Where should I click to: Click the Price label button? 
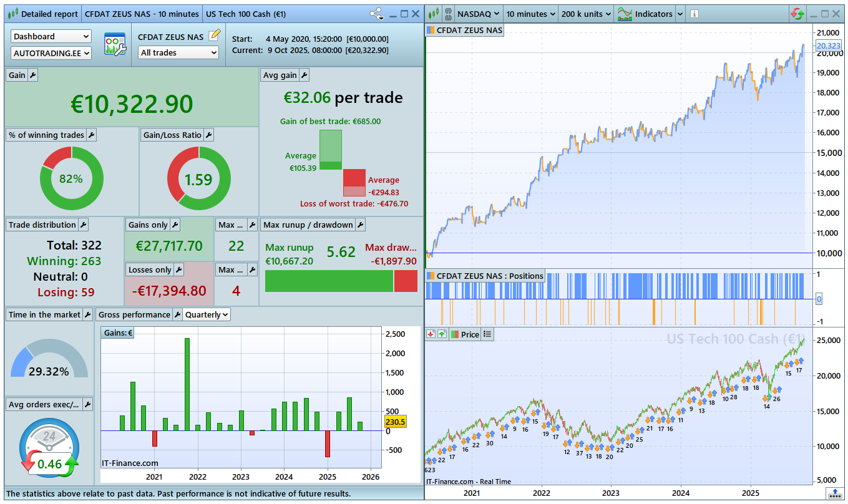pyautogui.click(x=465, y=334)
